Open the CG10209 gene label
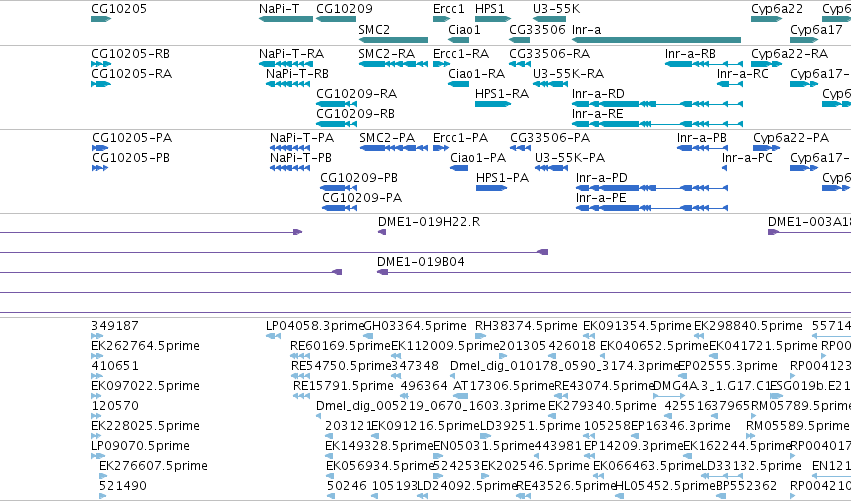Screen dimensions: 851x501 344,9
